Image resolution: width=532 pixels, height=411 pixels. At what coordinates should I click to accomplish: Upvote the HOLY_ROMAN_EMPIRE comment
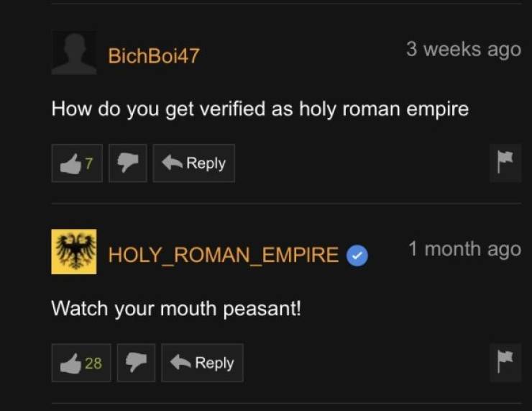[81, 363]
